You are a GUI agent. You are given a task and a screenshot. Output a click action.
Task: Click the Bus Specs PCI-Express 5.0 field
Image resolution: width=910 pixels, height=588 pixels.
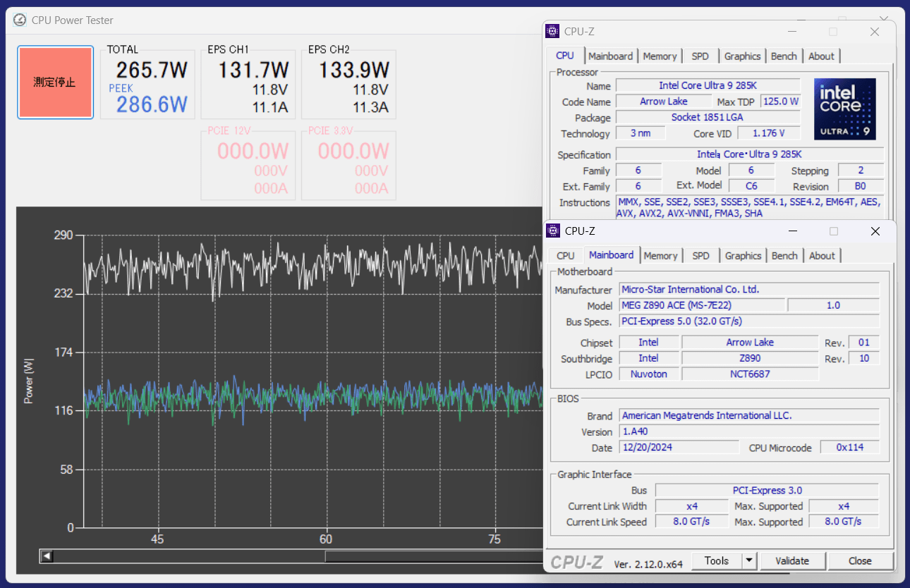pos(749,321)
